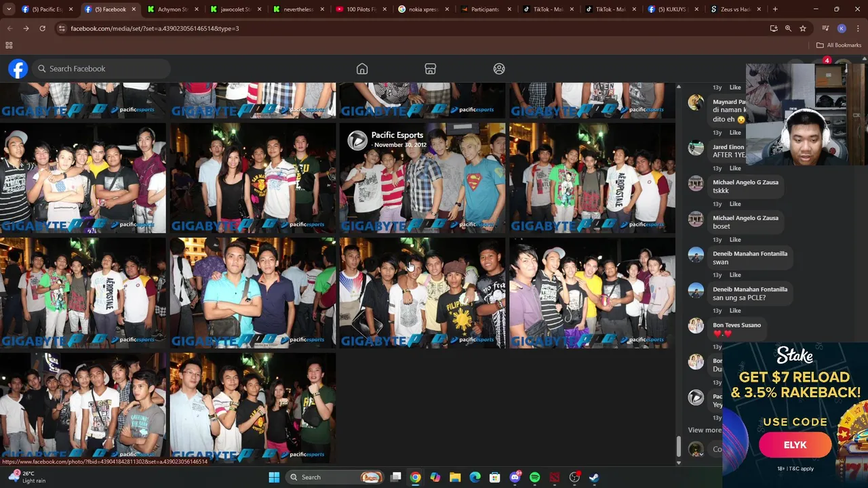Open Task View on taskbar
The height and width of the screenshot is (488, 868).
[x=396, y=477]
